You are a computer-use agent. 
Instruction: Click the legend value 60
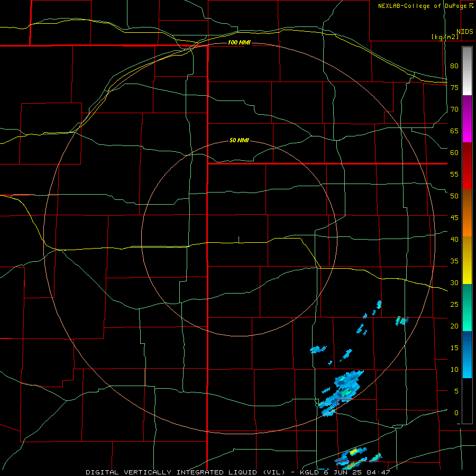coord(454,153)
